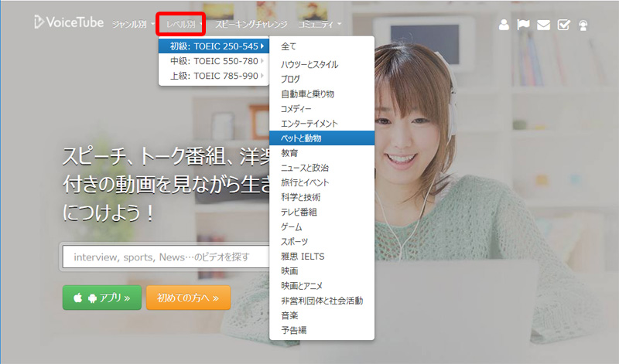The image size is (619, 364).
Task: Click the headset support icon
Action: 583,25
